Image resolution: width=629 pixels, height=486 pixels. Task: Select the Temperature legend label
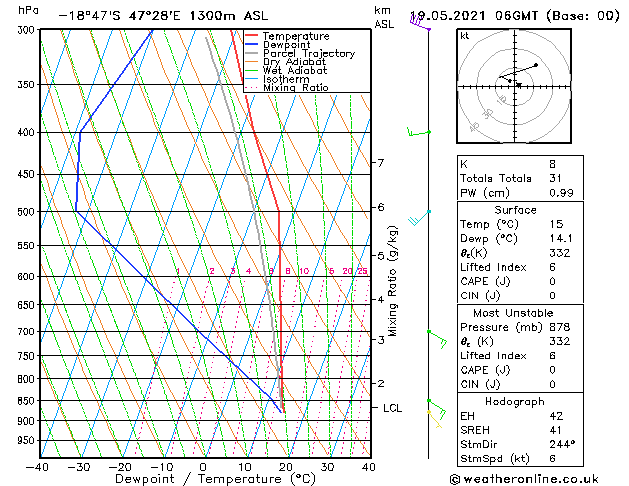coord(296,36)
